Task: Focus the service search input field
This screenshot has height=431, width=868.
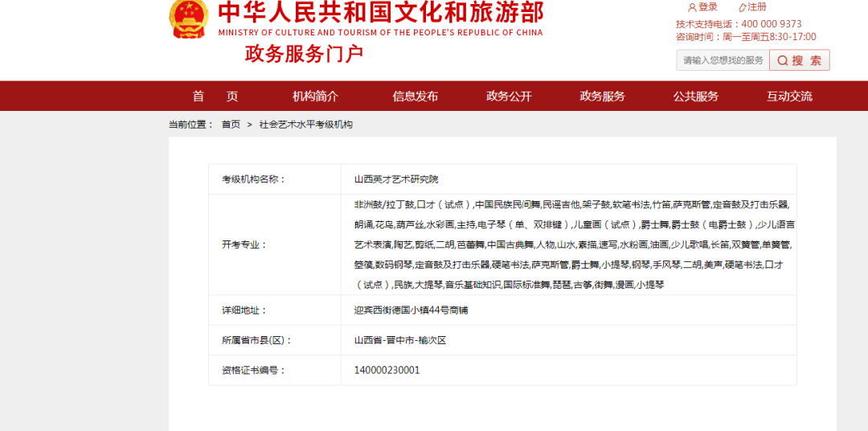Action: (723, 60)
